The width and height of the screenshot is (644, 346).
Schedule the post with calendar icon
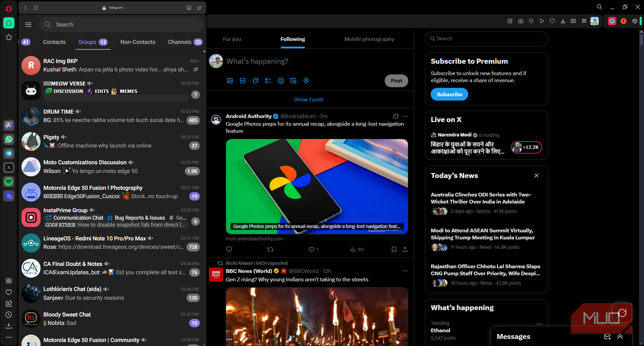[293, 81]
